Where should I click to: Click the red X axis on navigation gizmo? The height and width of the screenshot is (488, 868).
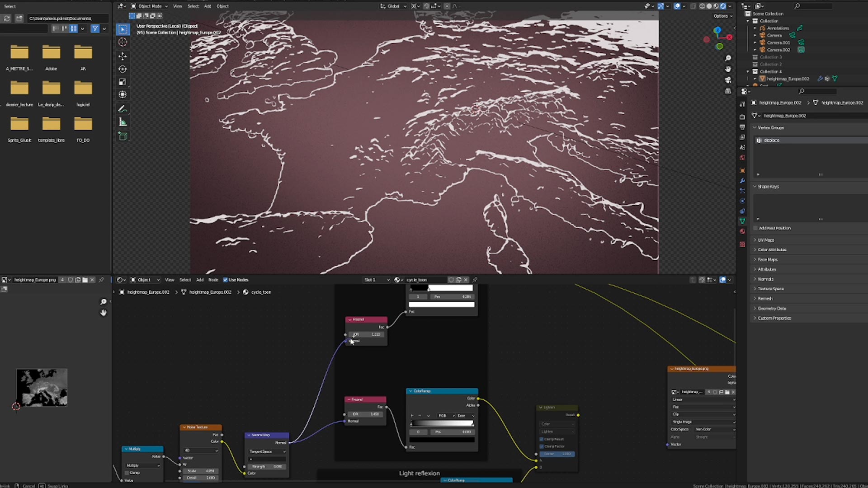[x=729, y=37]
